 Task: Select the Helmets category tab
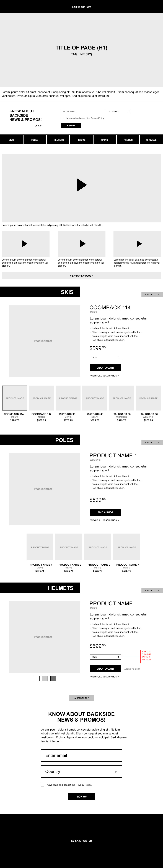click(x=58, y=139)
